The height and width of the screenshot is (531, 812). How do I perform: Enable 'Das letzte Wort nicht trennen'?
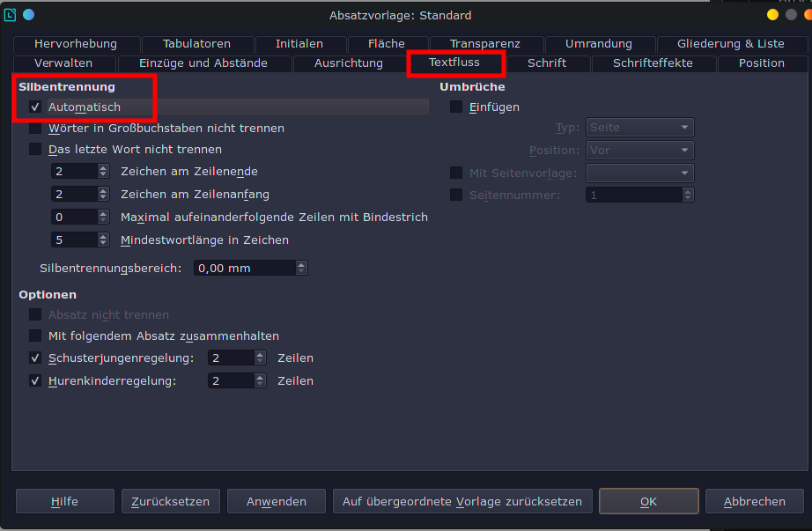coord(35,149)
